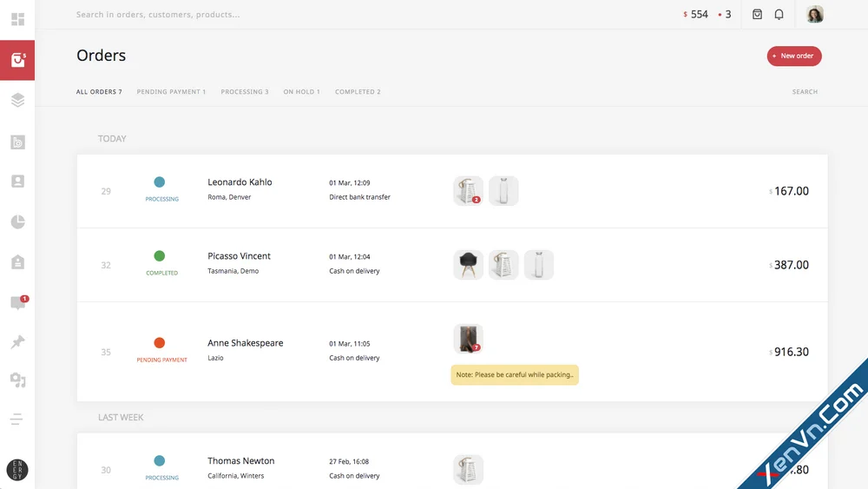Click the PENDING PAYMENT status label
Screen dimensions: 868x489
[x=161, y=360]
